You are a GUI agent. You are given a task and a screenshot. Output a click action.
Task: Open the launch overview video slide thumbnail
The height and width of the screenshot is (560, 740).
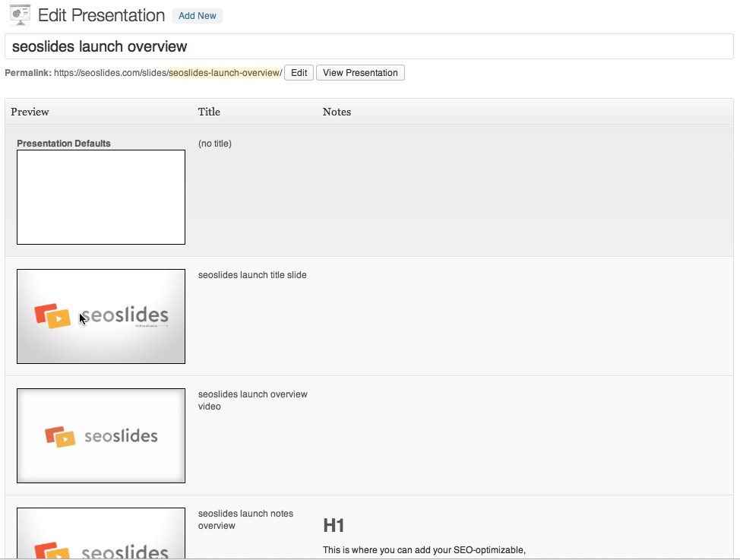[101, 436]
